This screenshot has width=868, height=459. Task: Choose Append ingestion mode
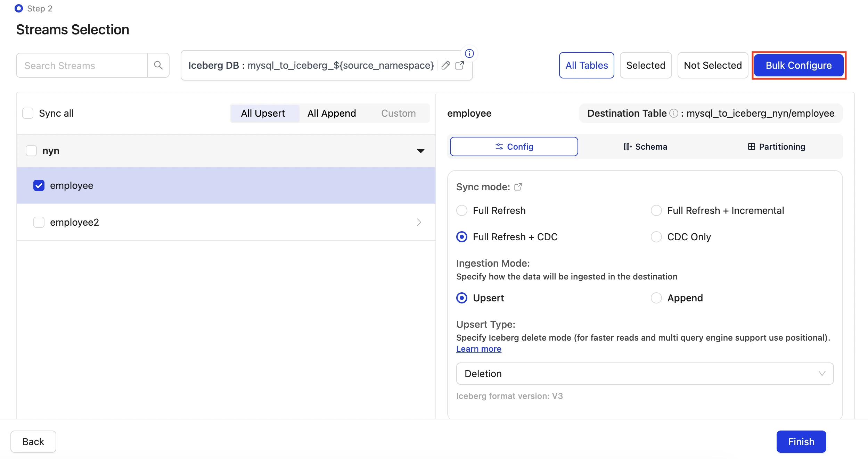click(x=656, y=298)
